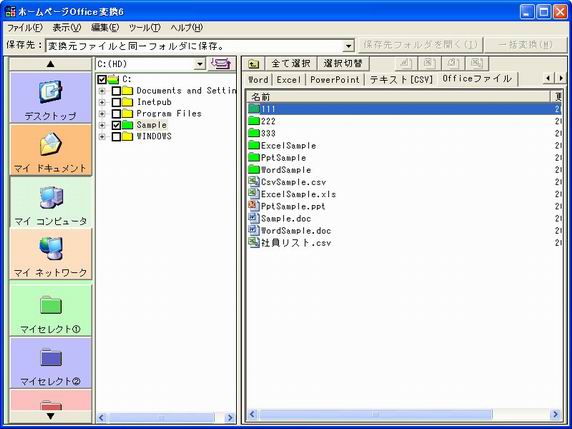
Task: Go up one folder using toolbar icon
Action: [253, 64]
